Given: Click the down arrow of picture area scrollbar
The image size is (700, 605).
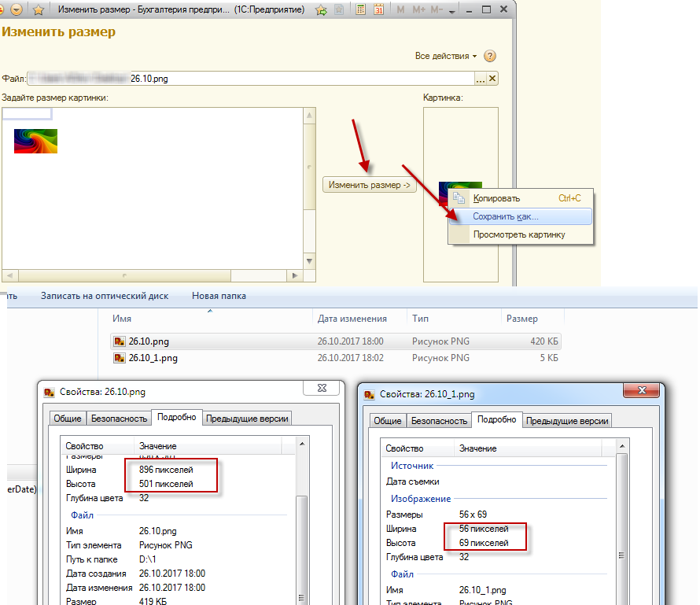Looking at the screenshot, I should click(309, 261).
